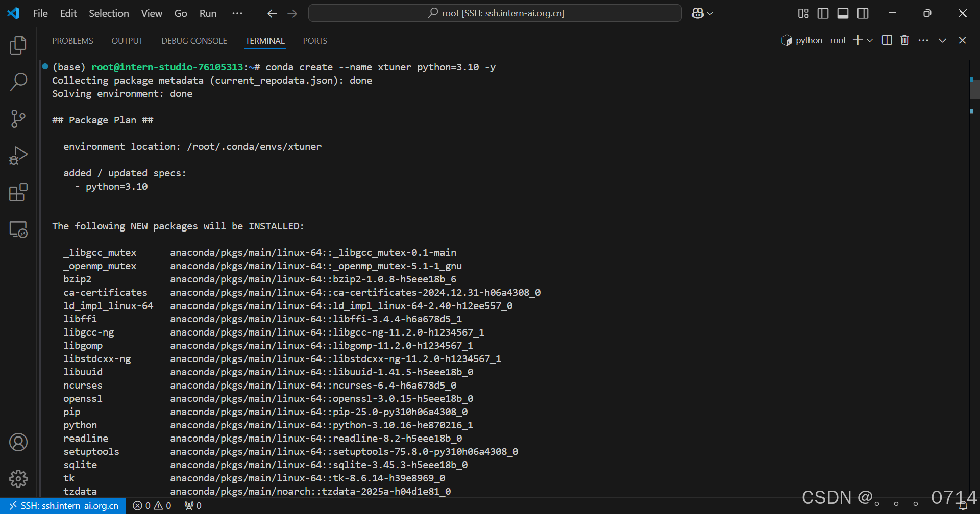Open the Accounts menu icon
980x514 pixels.
point(18,442)
